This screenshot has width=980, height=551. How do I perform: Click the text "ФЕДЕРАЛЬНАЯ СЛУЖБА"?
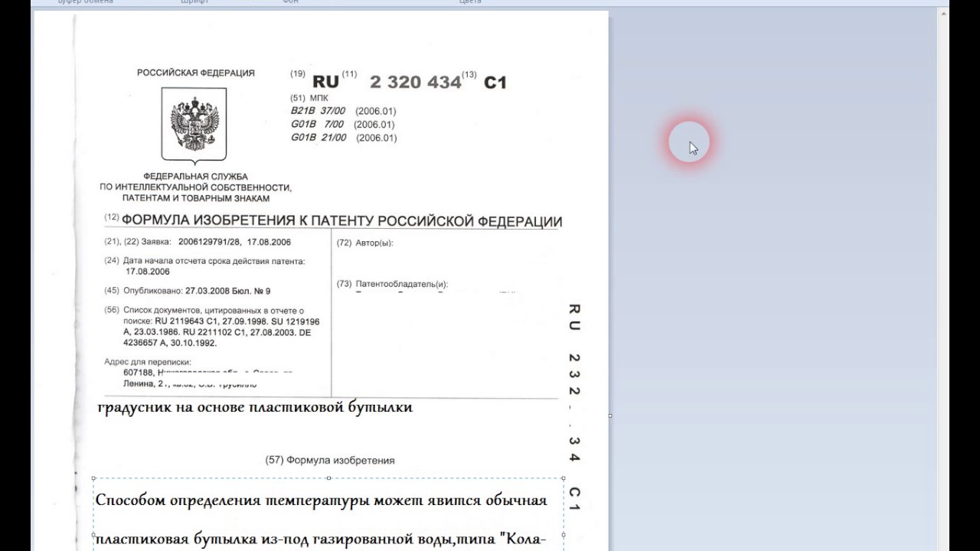(195, 177)
